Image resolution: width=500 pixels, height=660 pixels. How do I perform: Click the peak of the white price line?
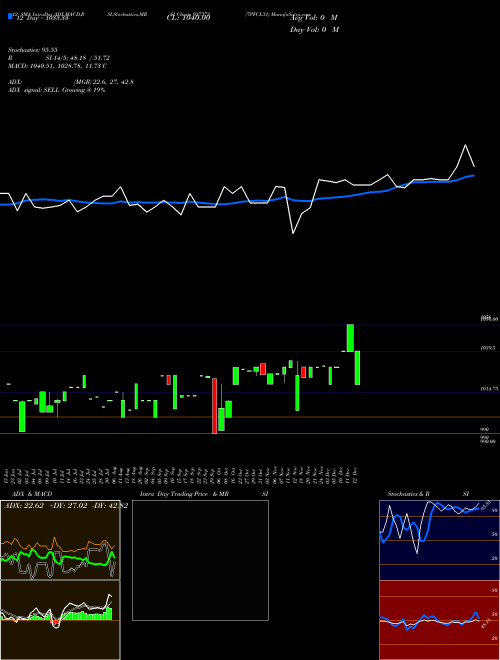(465, 145)
